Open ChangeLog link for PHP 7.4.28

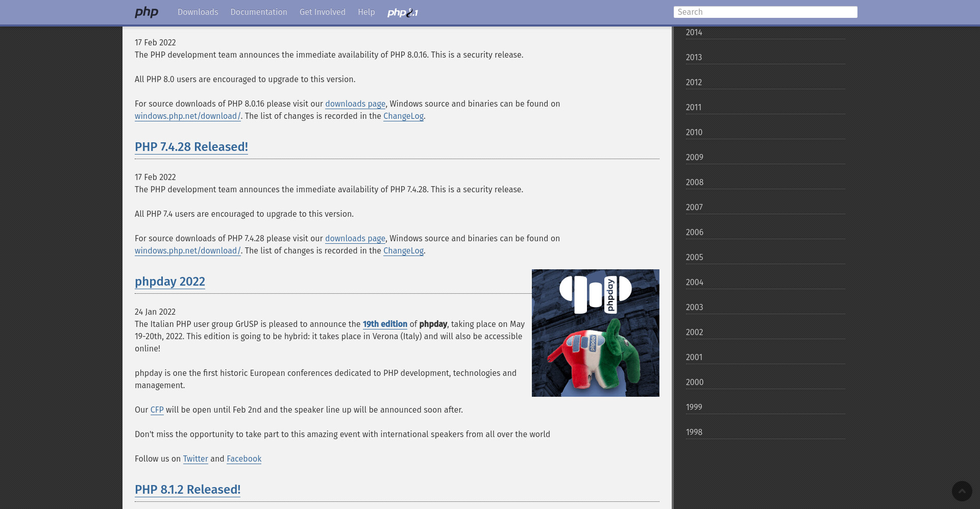click(x=403, y=251)
